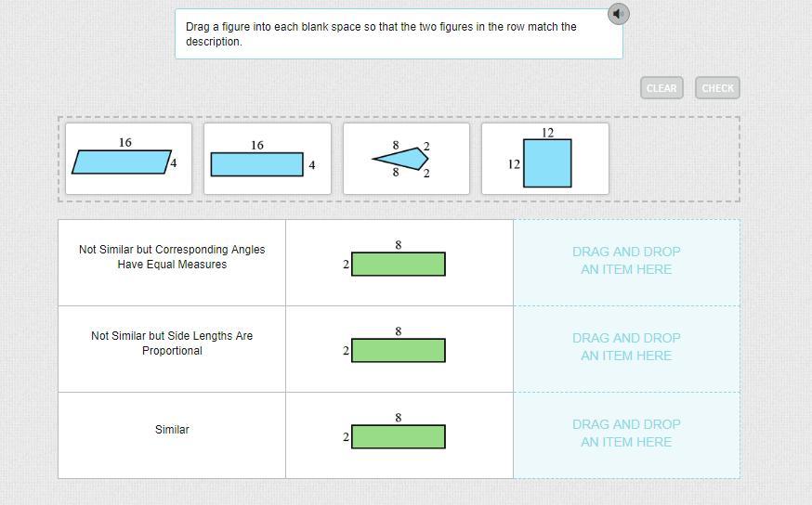Click drop zone for proportional side lengths row
This screenshot has width=812, height=505.
(x=626, y=347)
